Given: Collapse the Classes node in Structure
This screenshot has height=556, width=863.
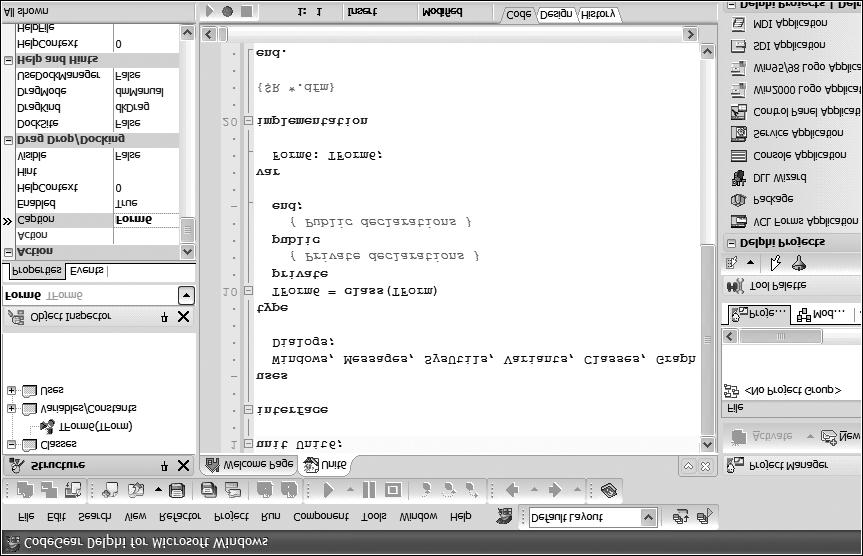Looking at the screenshot, I should pyautogui.click(x=11, y=444).
